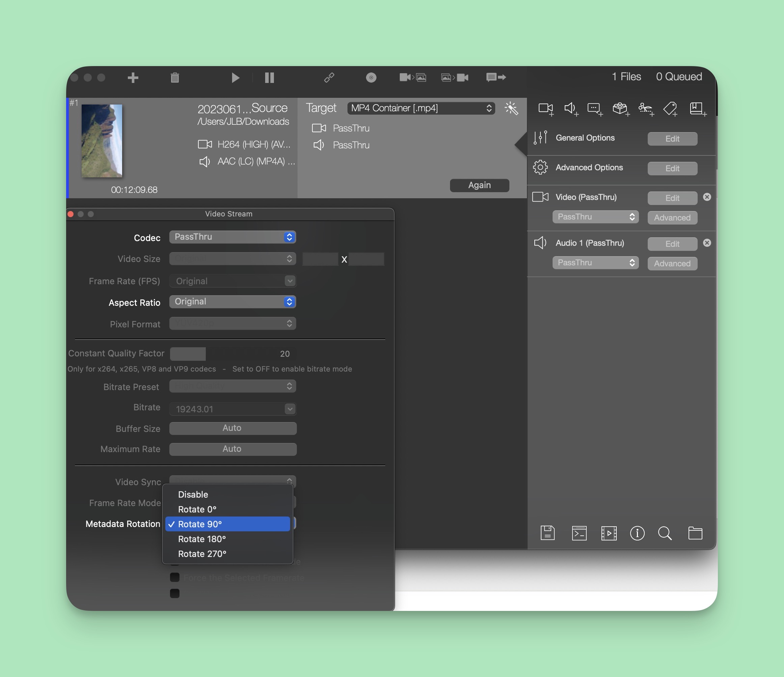The image size is (784, 677).
Task: Choose Disable in the rotation menu
Action: click(193, 495)
